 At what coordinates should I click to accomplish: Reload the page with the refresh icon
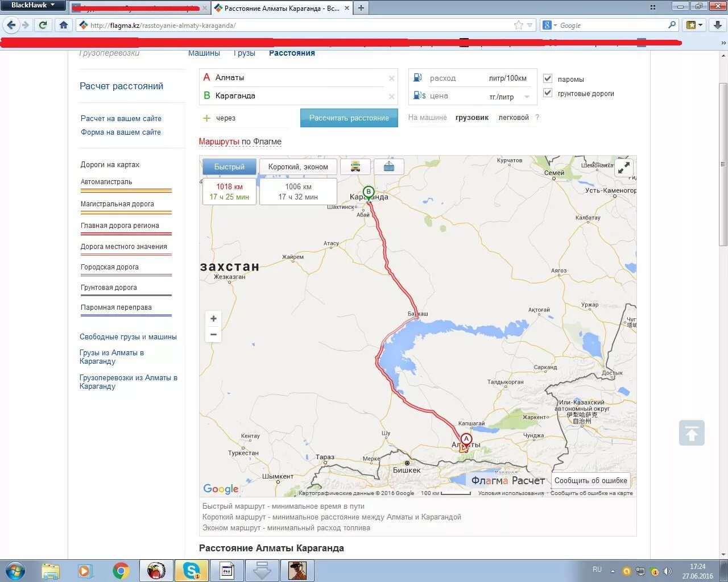click(x=43, y=25)
